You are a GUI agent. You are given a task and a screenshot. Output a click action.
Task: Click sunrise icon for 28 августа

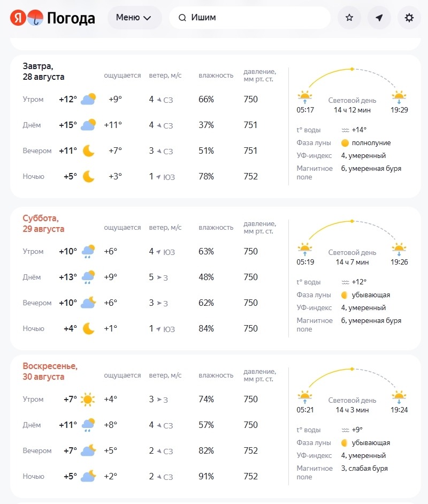(x=305, y=97)
